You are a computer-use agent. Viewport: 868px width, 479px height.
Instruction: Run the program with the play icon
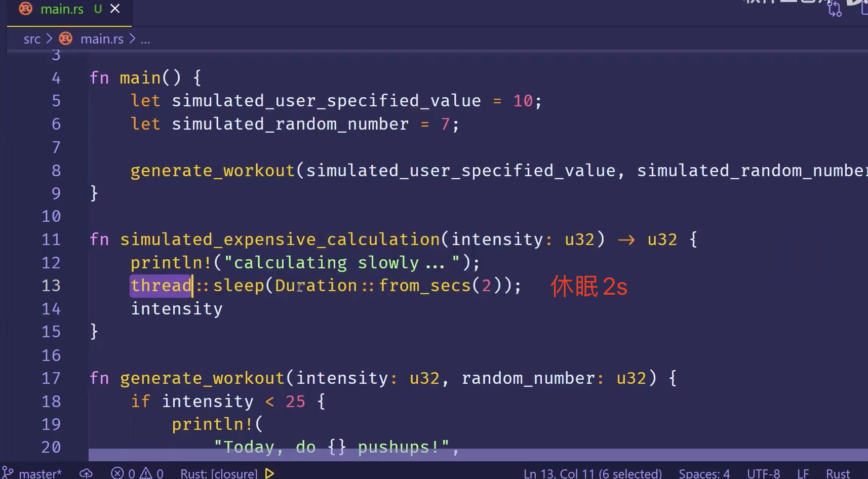[269, 473]
